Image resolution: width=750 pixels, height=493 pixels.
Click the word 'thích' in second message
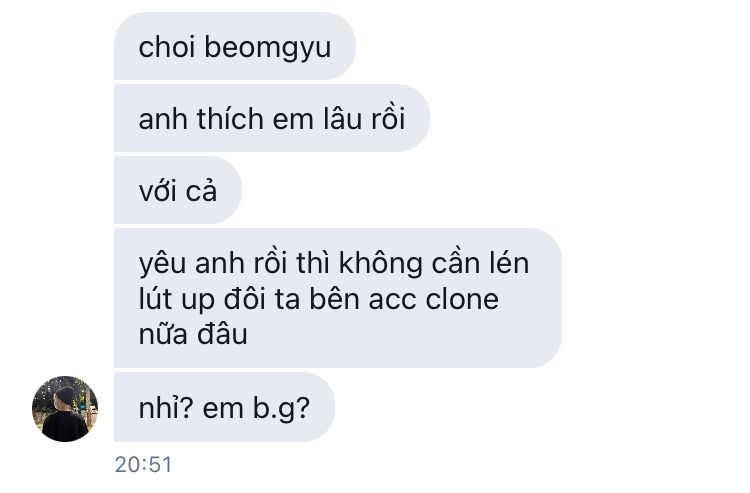coord(230,118)
